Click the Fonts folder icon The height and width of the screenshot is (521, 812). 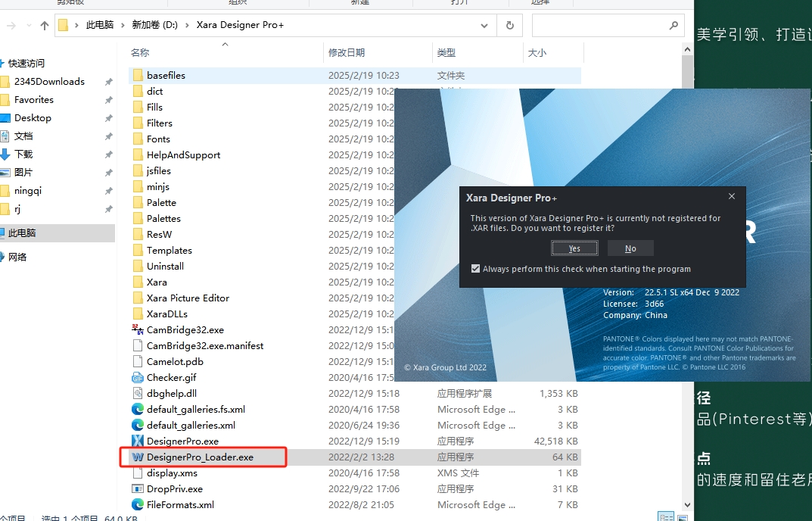coord(138,139)
